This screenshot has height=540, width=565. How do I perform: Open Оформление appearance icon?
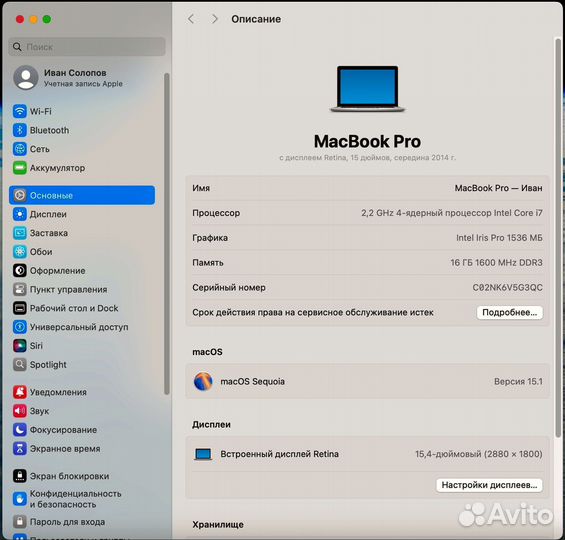tap(20, 271)
